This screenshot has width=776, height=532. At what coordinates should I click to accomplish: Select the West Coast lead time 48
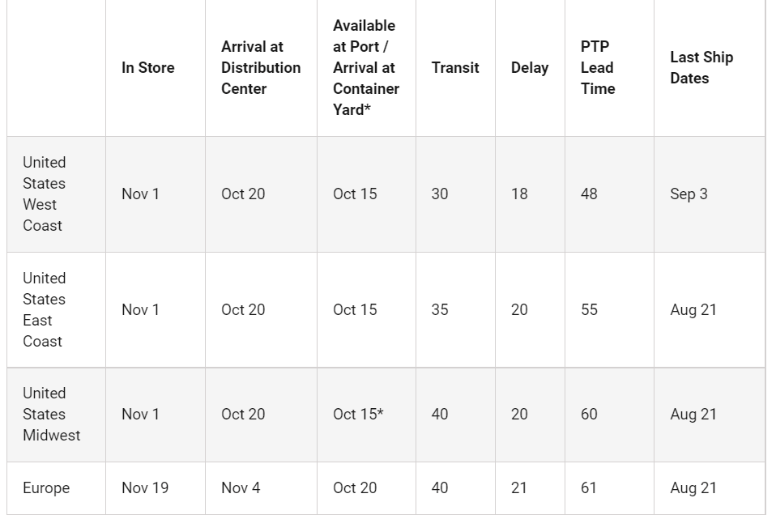coord(589,194)
